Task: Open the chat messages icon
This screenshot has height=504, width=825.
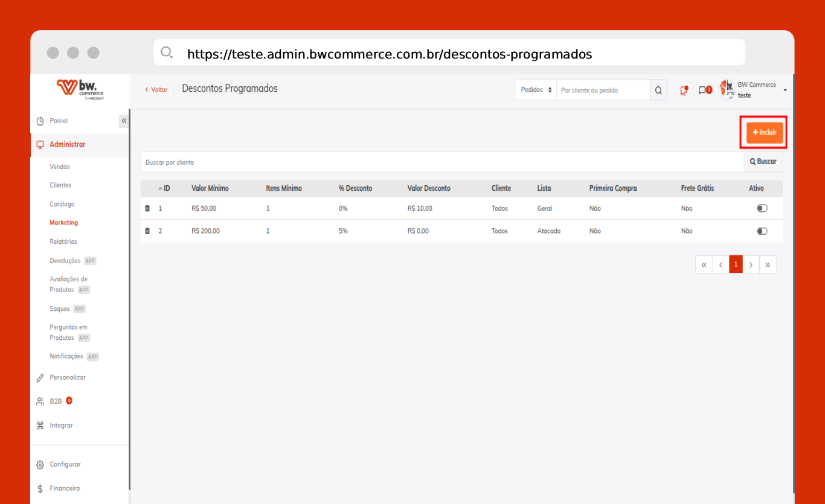Action: coord(702,91)
